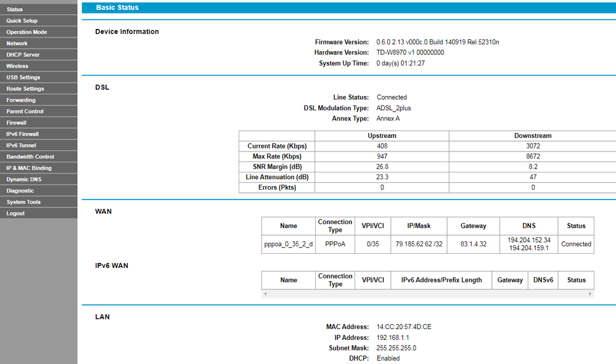Image resolution: width=616 pixels, height=364 pixels.
Task: Open USB Settings
Action: (23, 78)
